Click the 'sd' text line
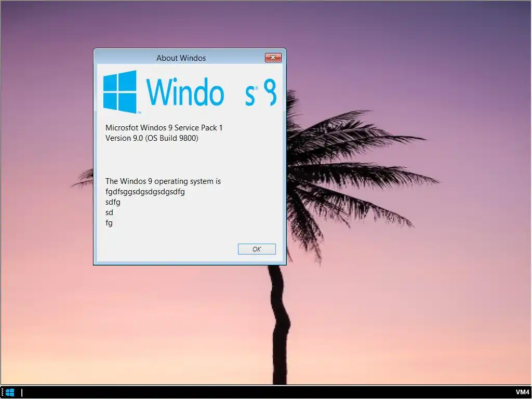 point(109,212)
